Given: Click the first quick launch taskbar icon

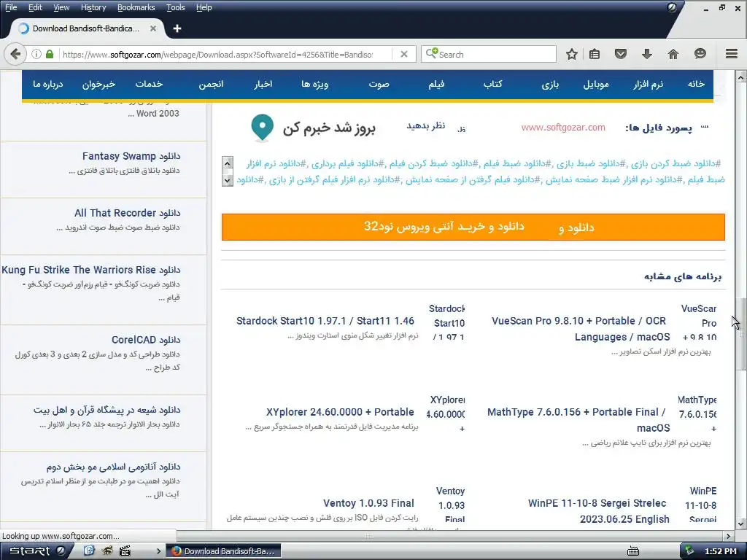Looking at the screenshot, I should coord(89,551).
